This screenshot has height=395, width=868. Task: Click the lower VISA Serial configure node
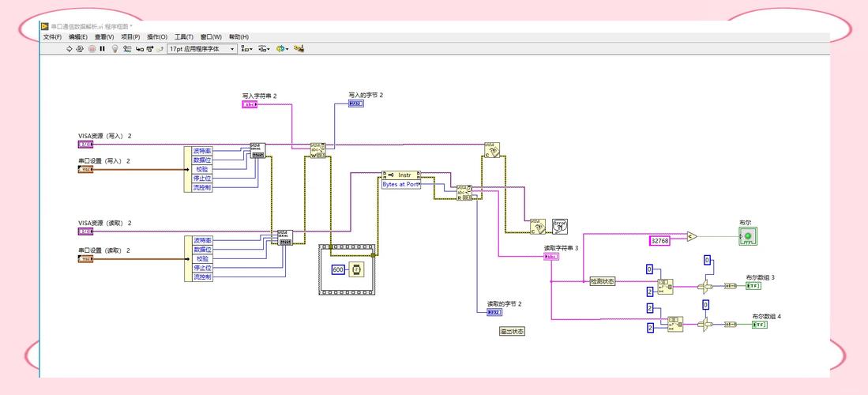286,237
